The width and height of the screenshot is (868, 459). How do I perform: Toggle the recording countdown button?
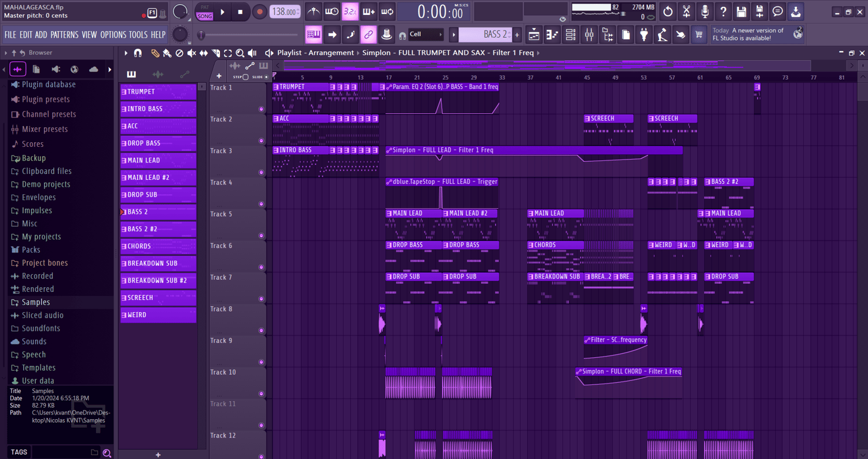[x=350, y=12]
